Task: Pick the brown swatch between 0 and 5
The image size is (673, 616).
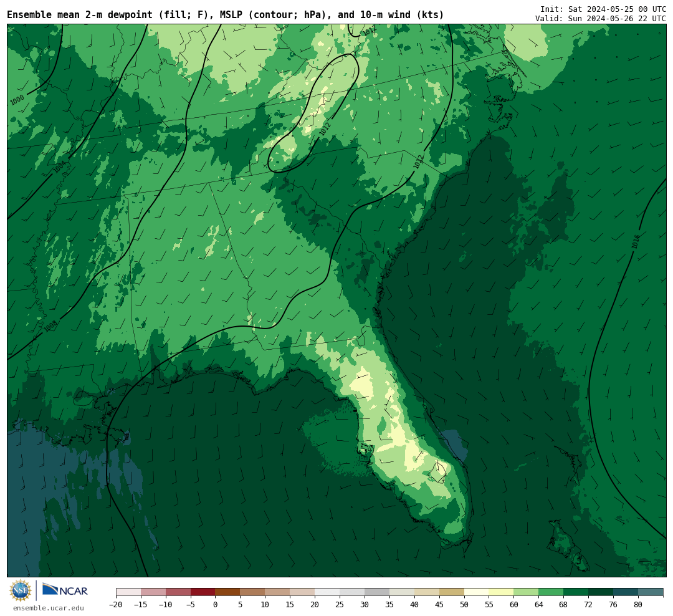Action: coord(228,592)
